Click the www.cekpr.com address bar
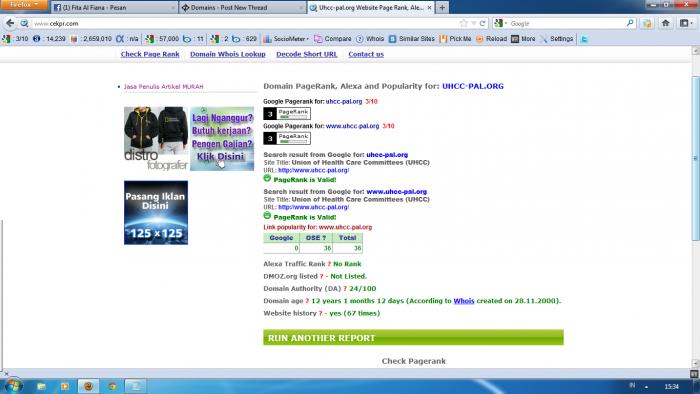This screenshot has height=394, width=700. pyautogui.click(x=246, y=23)
